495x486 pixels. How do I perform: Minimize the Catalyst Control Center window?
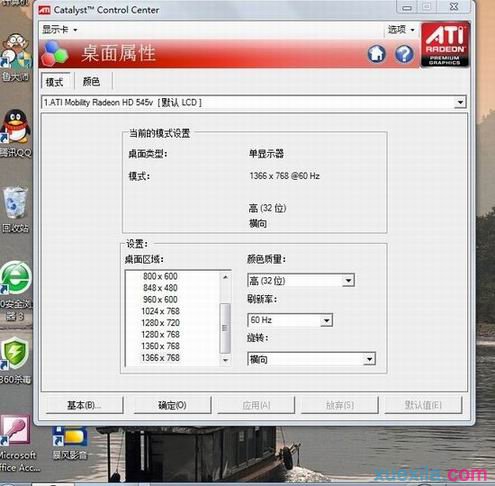[406, 7]
